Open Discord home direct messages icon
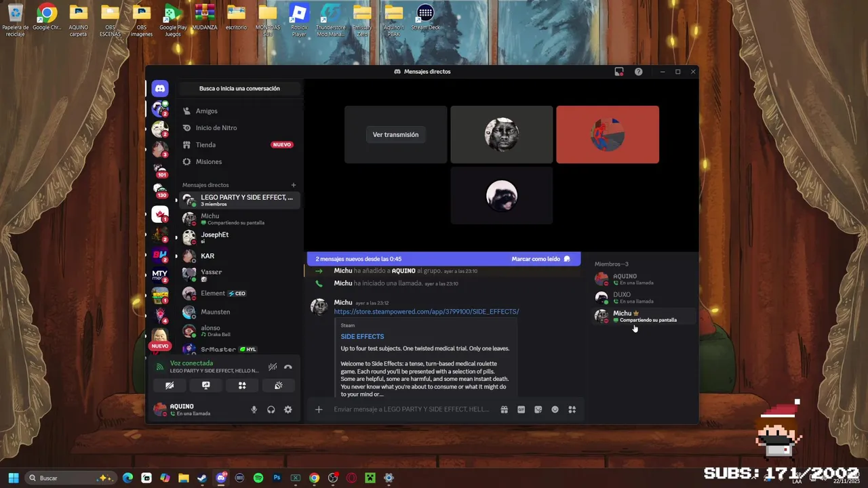This screenshot has width=868, height=488. 160,89
